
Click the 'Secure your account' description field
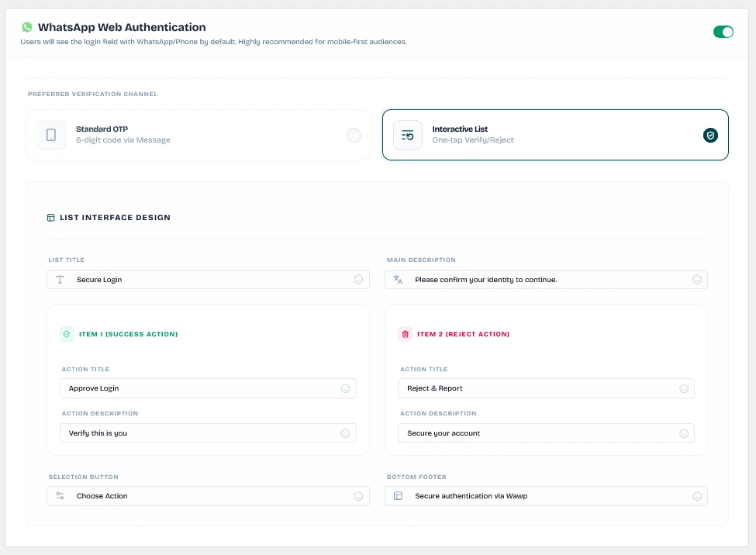[x=546, y=433]
